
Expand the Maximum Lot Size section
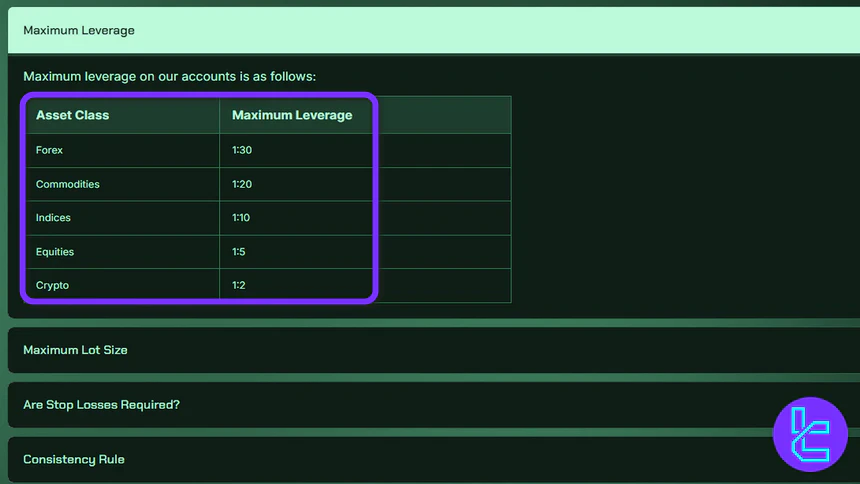tap(75, 350)
